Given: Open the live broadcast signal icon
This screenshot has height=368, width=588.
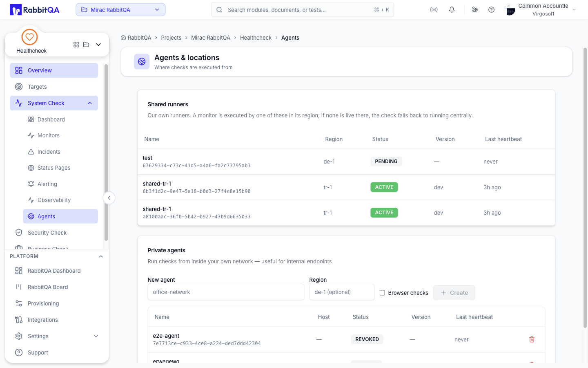Looking at the screenshot, I should click(x=434, y=10).
